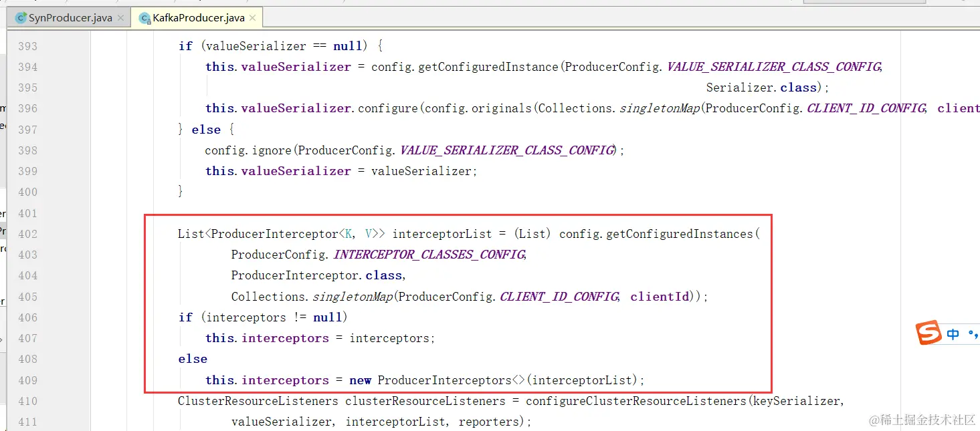This screenshot has width=980, height=431.
Task: Click line number 406 in the gutter
Action: (27, 317)
